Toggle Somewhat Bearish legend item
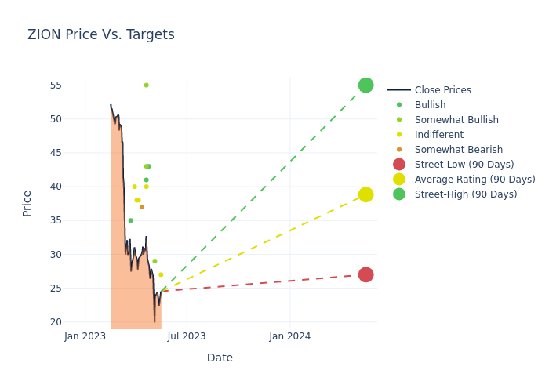The height and width of the screenshot is (392, 549). [x=445, y=150]
